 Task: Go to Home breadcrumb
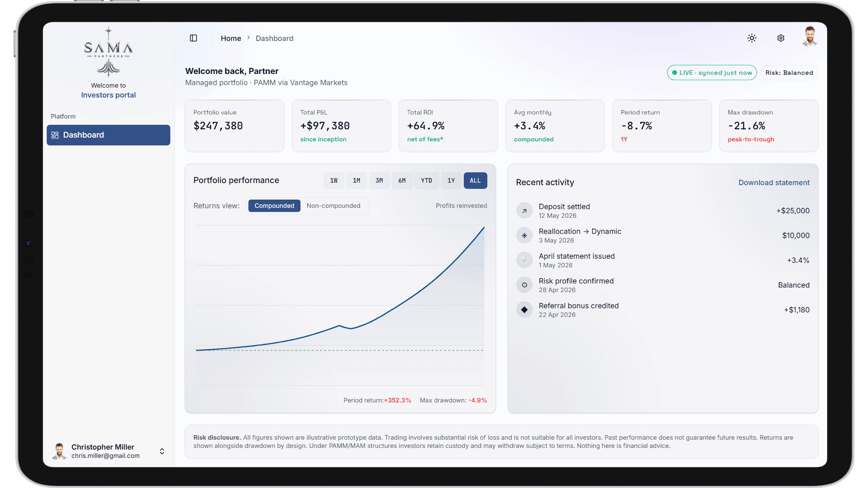click(231, 38)
